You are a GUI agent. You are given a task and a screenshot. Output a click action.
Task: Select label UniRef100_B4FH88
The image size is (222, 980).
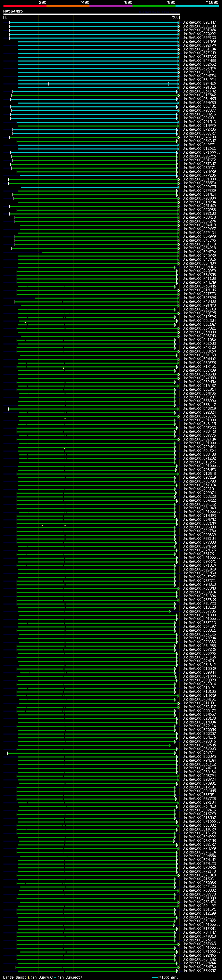click(199, 60)
